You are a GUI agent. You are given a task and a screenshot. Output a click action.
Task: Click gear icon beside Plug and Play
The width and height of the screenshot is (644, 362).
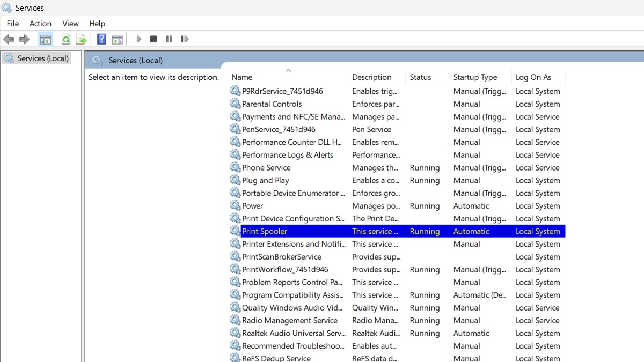[235, 180]
